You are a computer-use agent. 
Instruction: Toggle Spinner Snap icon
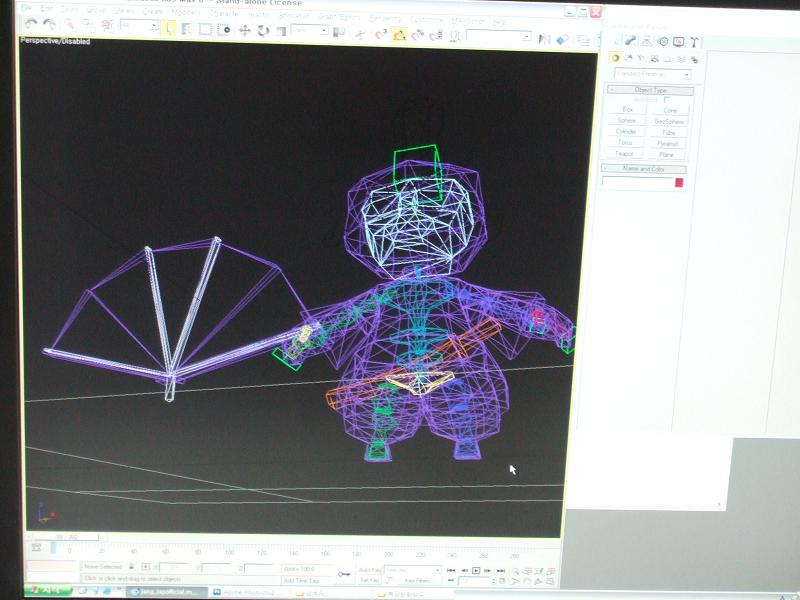coord(436,35)
